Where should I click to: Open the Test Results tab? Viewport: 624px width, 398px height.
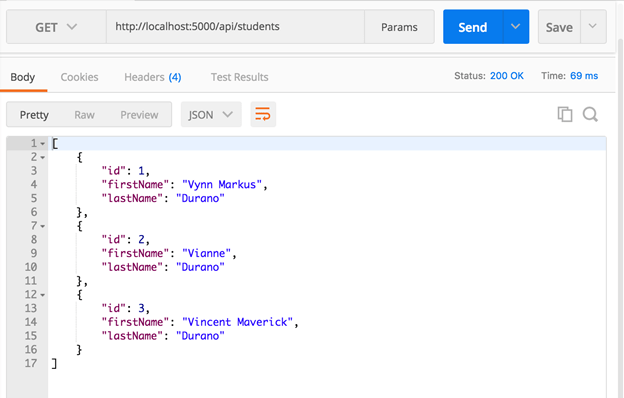coord(240,77)
